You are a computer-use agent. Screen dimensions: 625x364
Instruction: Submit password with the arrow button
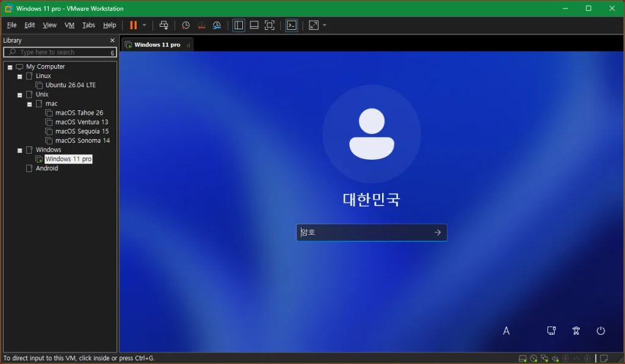tap(438, 232)
